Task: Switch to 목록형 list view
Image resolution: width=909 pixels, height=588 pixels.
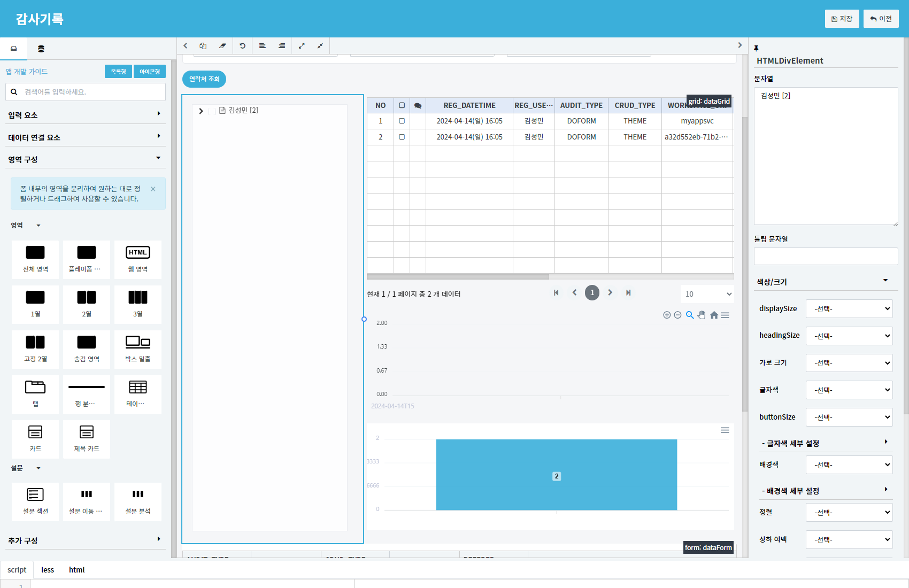Action: tap(118, 72)
